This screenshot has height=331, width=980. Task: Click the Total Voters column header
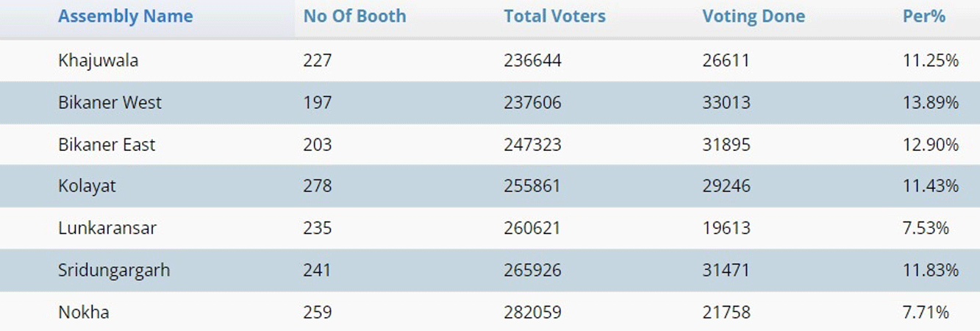pyautogui.click(x=554, y=16)
